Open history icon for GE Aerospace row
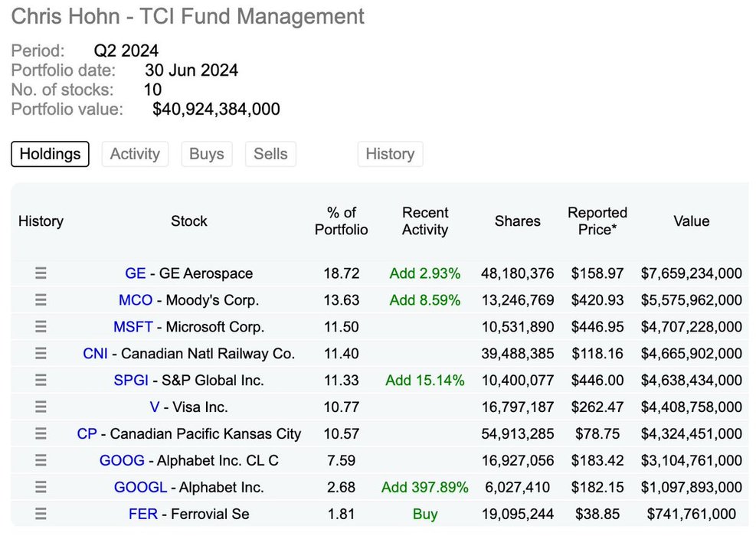The image size is (756, 536). click(41, 273)
